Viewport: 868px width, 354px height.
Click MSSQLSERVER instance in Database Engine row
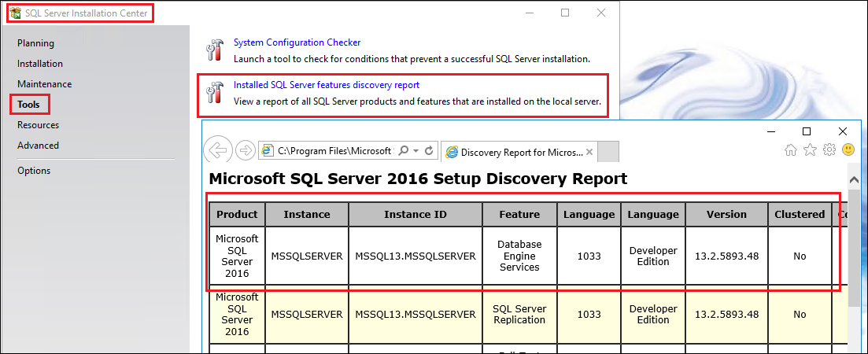(307, 256)
